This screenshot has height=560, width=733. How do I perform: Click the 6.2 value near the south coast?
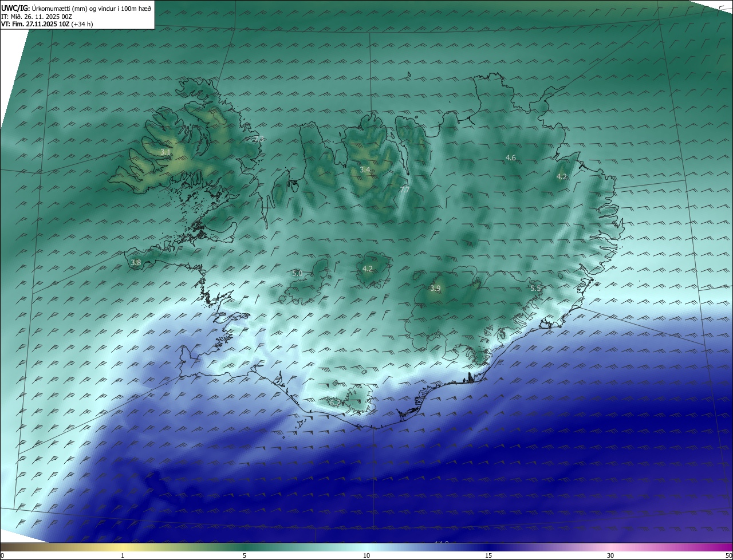pos(335,403)
